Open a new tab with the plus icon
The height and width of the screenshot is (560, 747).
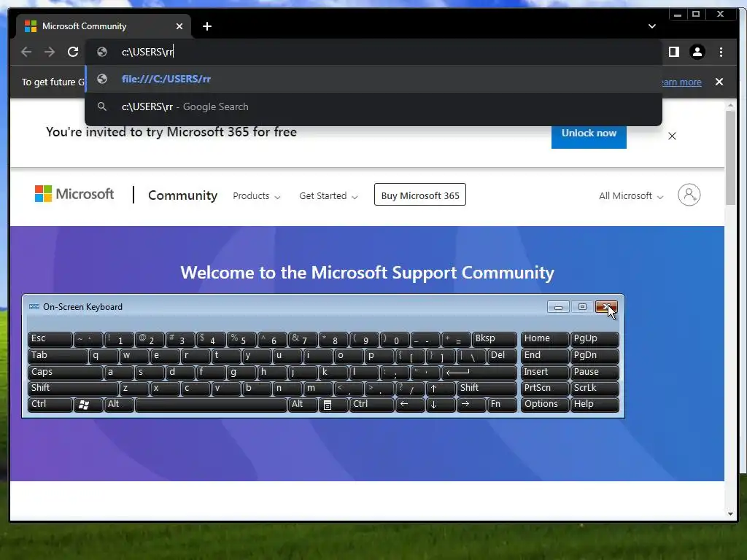[206, 26]
